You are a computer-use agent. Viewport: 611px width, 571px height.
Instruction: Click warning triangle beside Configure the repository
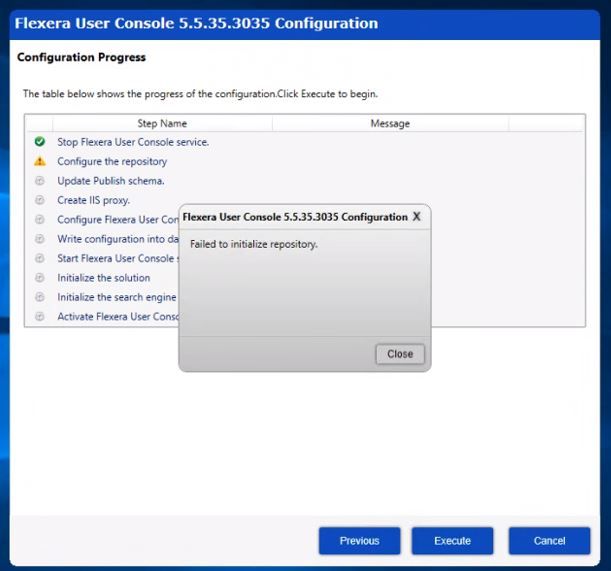[40, 161]
